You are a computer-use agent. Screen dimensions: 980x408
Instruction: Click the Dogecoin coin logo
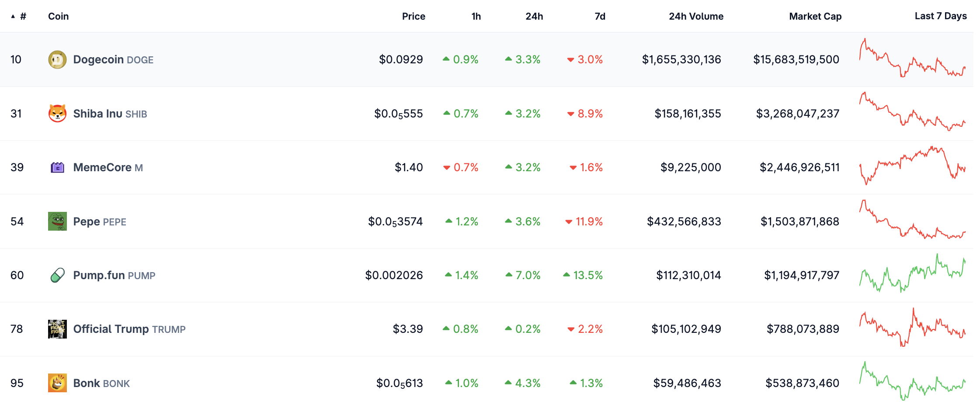[x=57, y=59]
